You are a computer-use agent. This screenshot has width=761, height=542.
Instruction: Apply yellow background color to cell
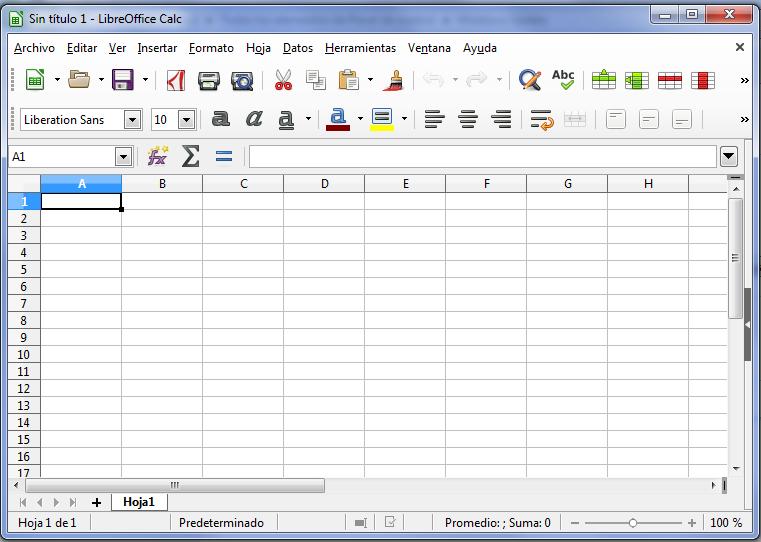coord(382,119)
